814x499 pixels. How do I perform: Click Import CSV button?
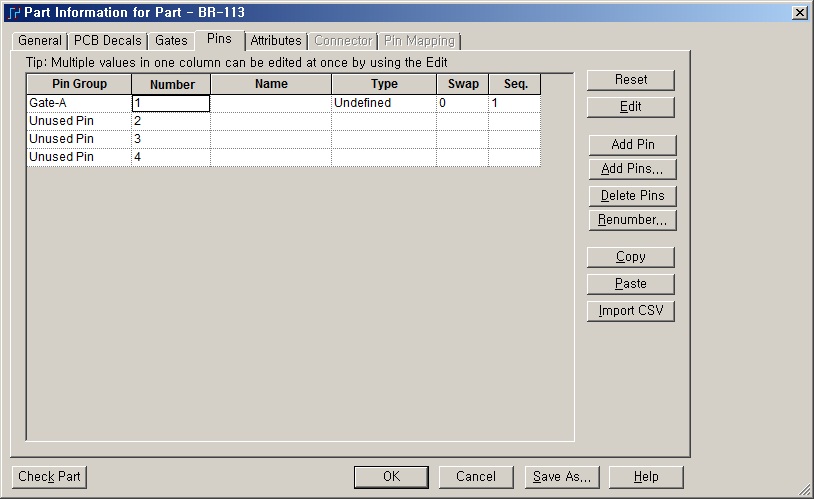pos(630,311)
